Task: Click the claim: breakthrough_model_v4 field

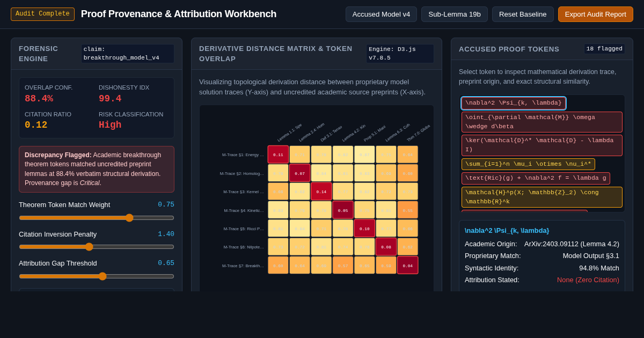Action: coord(128,54)
